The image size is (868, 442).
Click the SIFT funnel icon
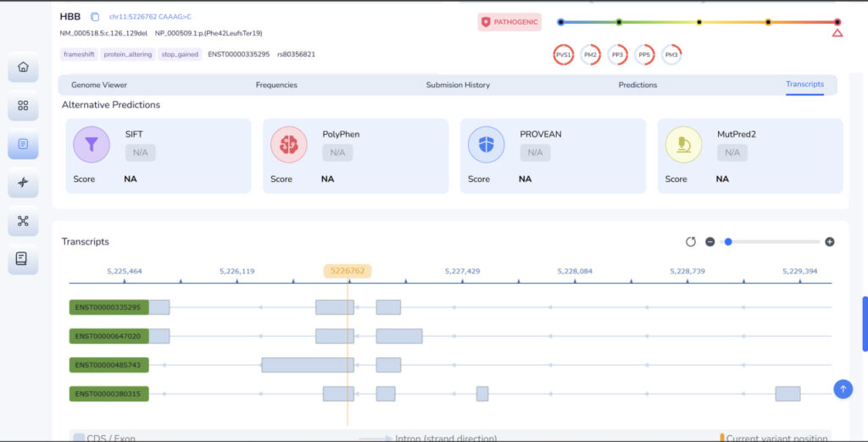point(92,145)
